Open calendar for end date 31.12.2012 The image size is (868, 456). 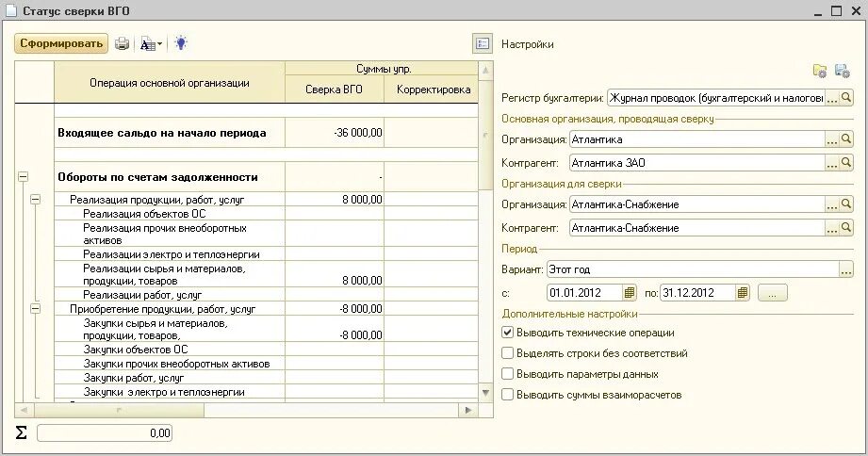(743, 293)
